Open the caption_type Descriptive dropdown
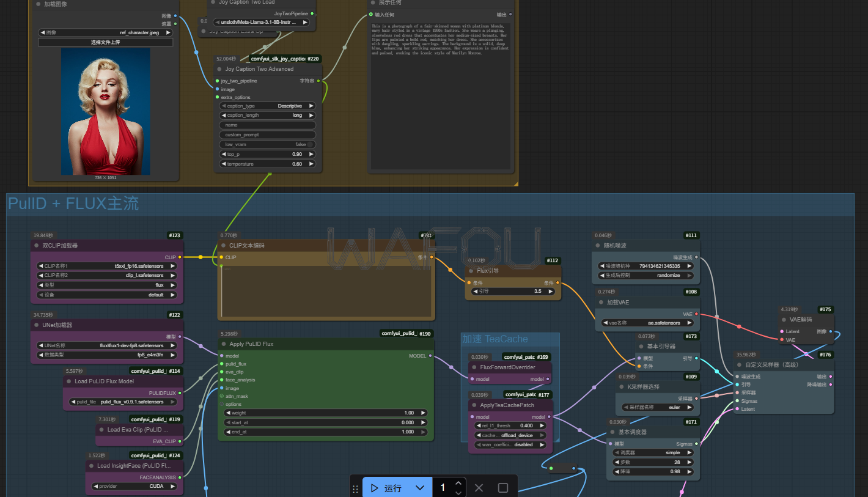The image size is (868, 497). click(268, 106)
